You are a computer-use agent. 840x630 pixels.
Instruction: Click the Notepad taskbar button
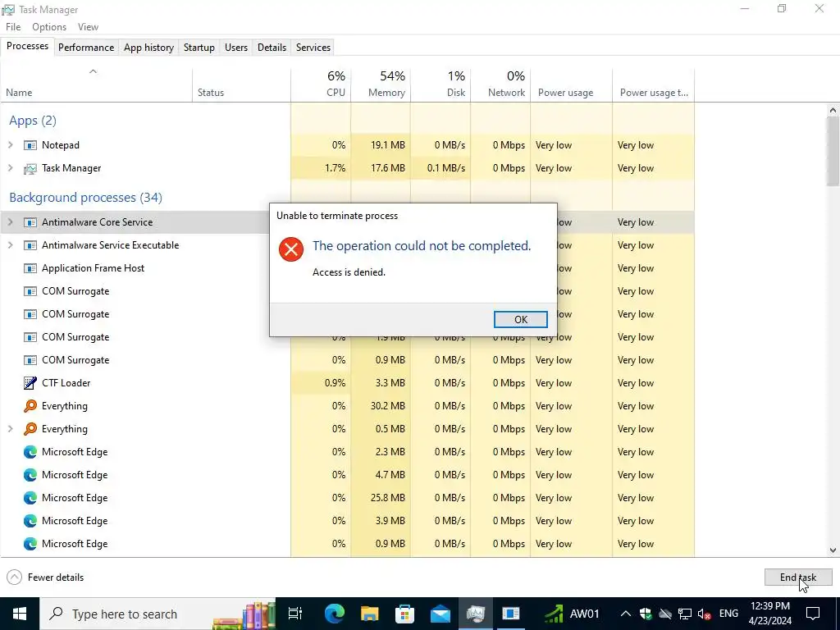[510, 614]
